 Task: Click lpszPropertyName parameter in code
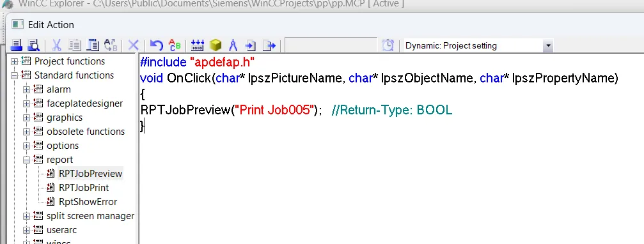tap(563, 78)
